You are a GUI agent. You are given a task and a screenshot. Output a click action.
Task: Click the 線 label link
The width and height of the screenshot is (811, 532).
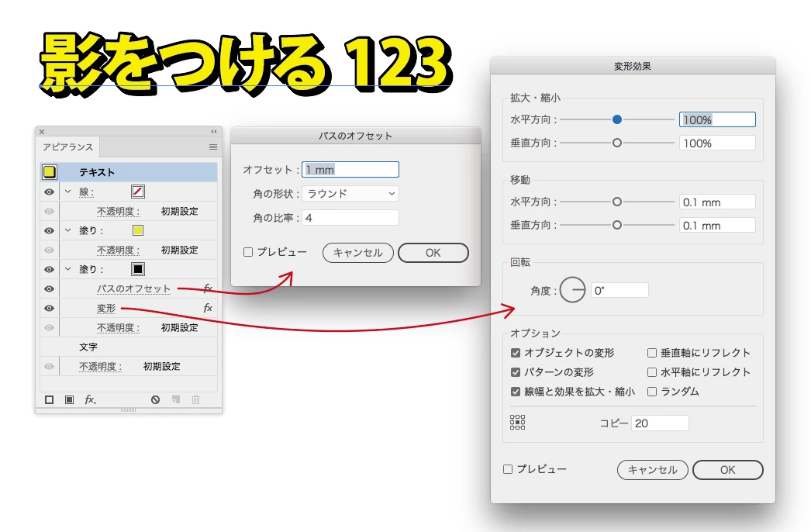click(86, 192)
